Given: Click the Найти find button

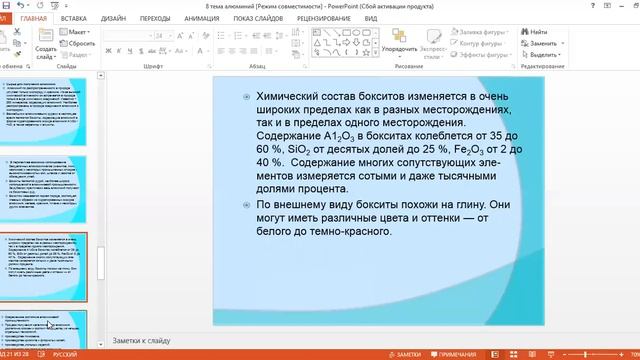Looking at the screenshot, I should coord(534,32).
